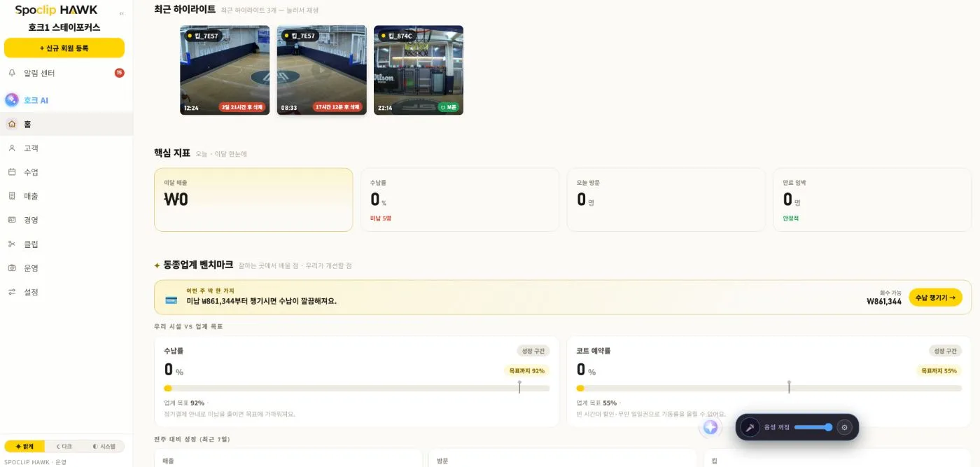Open the 경영 card icon
980x467 pixels.
click(x=12, y=220)
